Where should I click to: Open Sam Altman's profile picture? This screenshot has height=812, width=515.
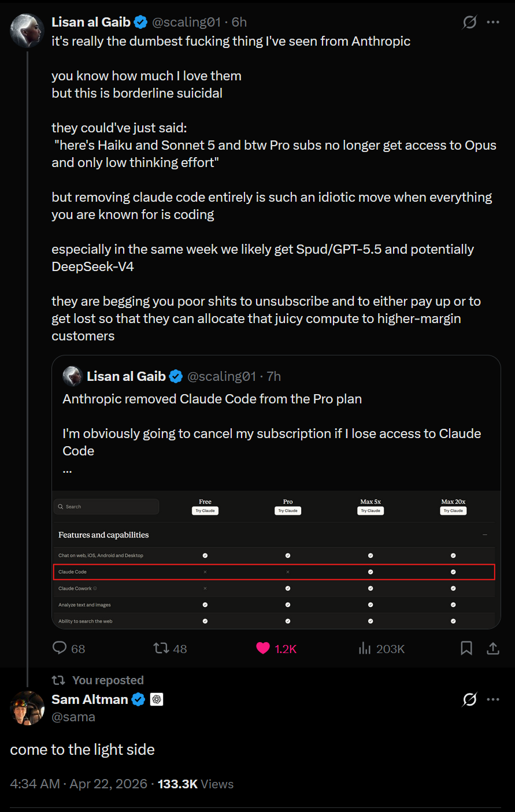[27, 707]
